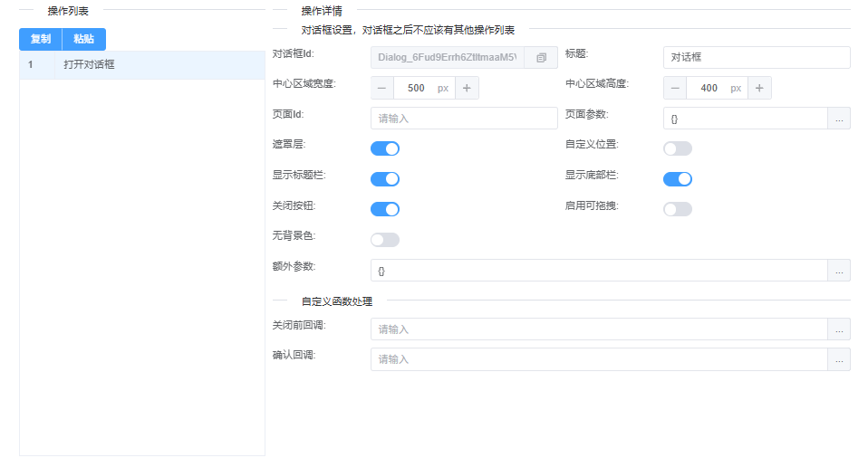Enable the 无背景色 switch
This screenshot has height=458, width=868.
385,240
